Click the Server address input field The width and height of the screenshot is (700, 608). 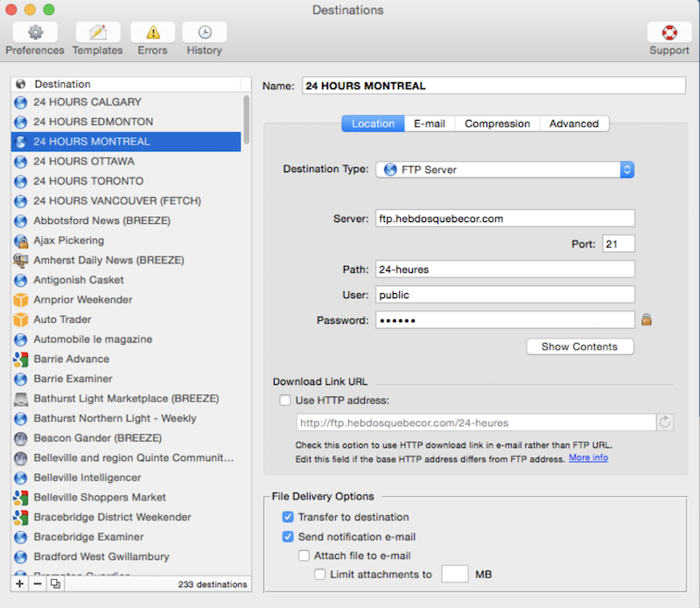505,219
